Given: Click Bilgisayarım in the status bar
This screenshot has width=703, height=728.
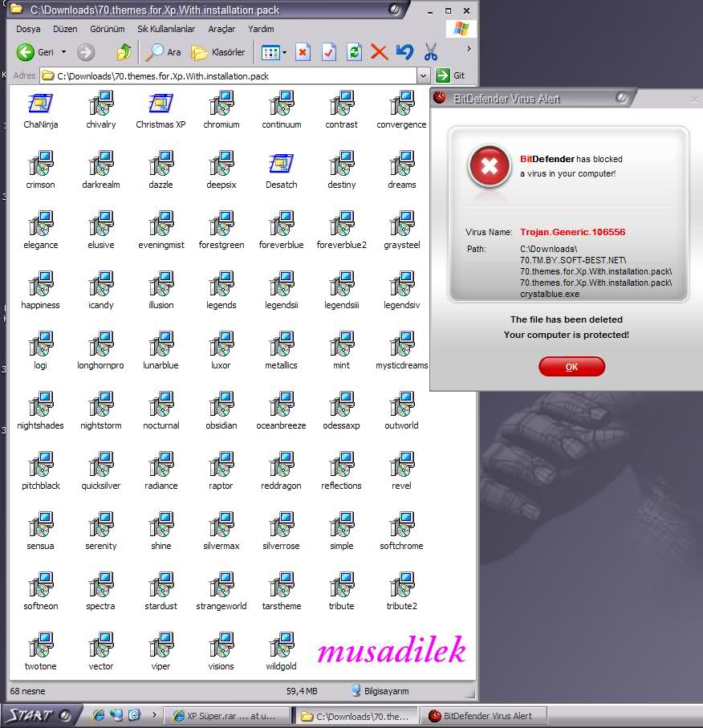Looking at the screenshot, I should click(x=380, y=691).
